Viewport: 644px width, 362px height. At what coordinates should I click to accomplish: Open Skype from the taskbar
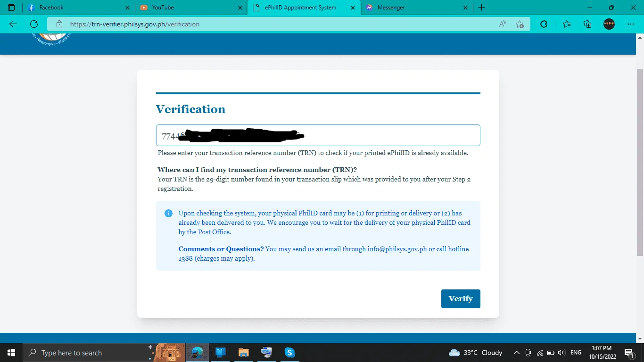[289, 353]
